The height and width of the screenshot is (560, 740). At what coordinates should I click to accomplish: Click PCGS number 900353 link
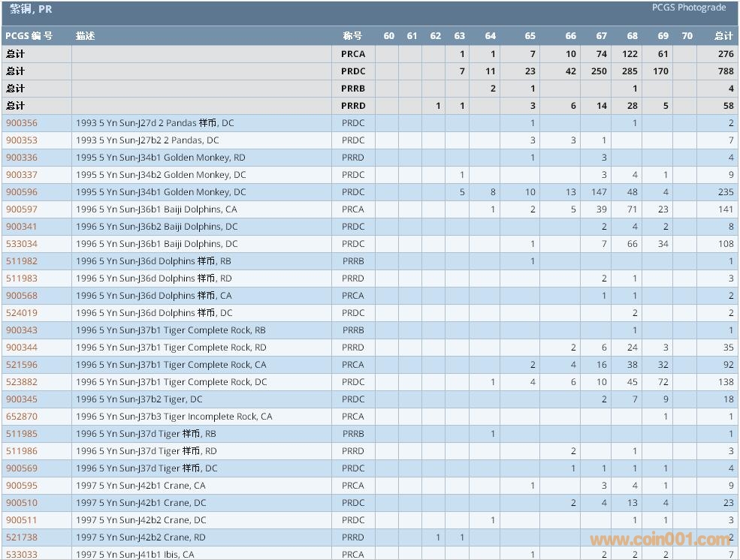tap(22, 140)
